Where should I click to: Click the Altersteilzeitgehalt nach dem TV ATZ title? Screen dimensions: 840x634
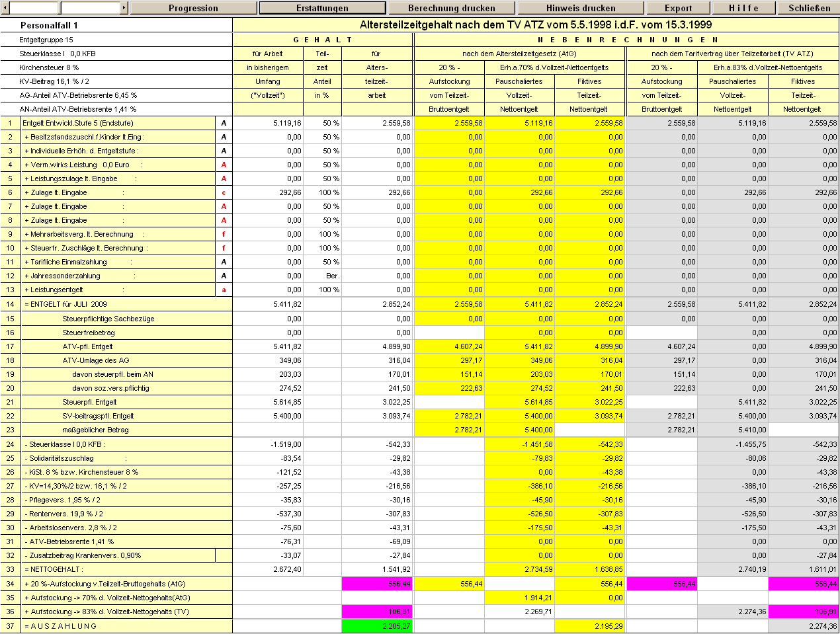[536, 25]
